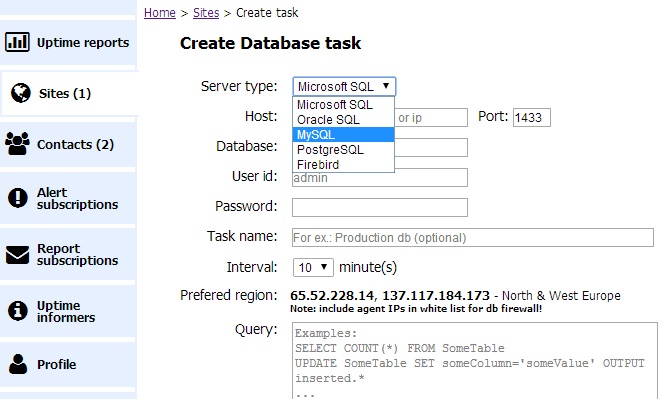
Task: Click the User id field
Action: click(379, 177)
